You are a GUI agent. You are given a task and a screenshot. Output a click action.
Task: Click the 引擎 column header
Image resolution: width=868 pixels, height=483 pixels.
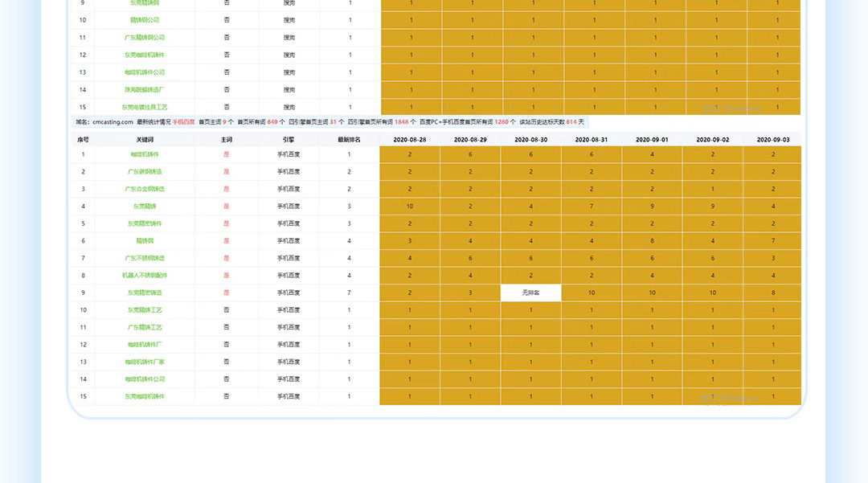(289, 140)
